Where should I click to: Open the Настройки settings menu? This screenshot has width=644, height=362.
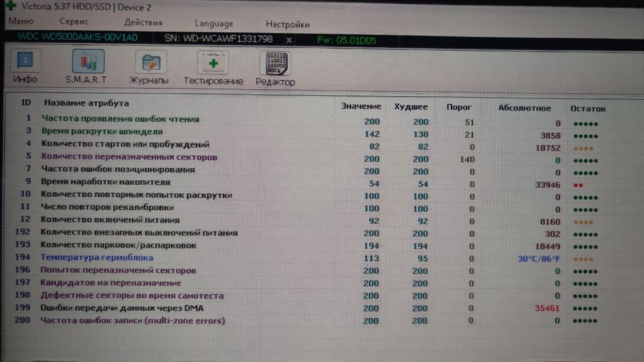click(288, 24)
